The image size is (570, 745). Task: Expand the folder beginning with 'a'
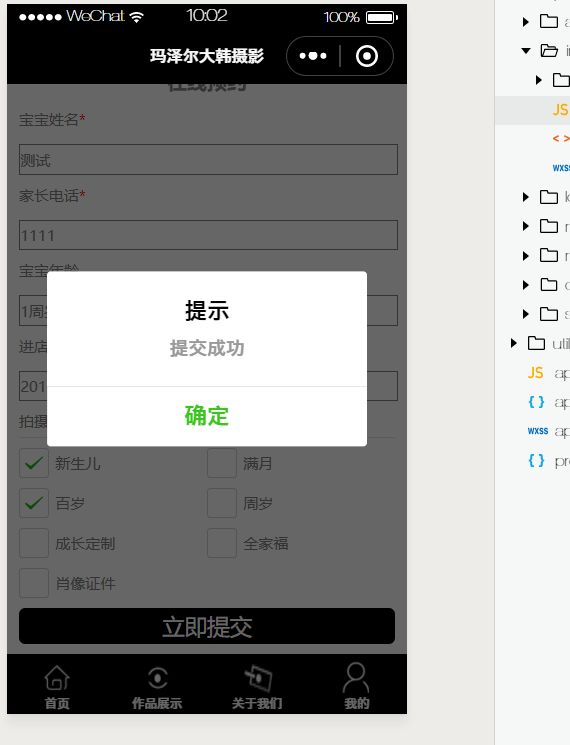525,21
